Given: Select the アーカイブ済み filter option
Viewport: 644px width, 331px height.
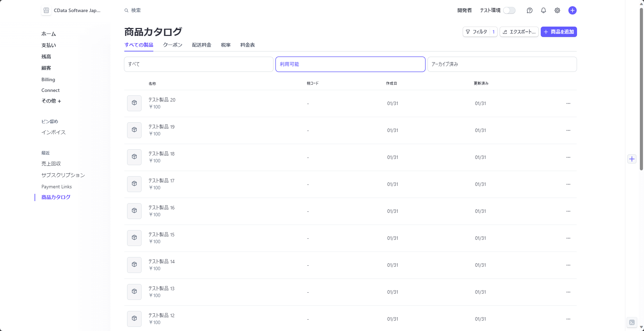Looking at the screenshot, I should point(502,64).
